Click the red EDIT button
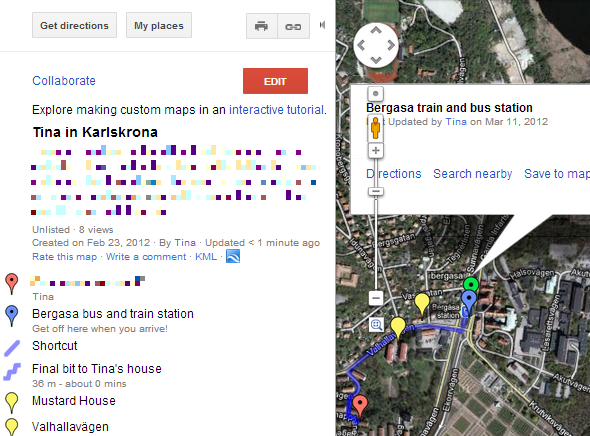 point(275,81)
